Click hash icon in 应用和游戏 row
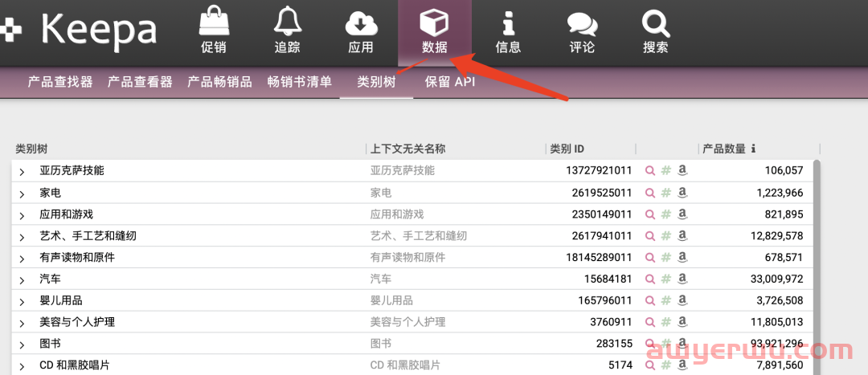Viewport: 868px width, 375px height. click(x=666, y=214)
